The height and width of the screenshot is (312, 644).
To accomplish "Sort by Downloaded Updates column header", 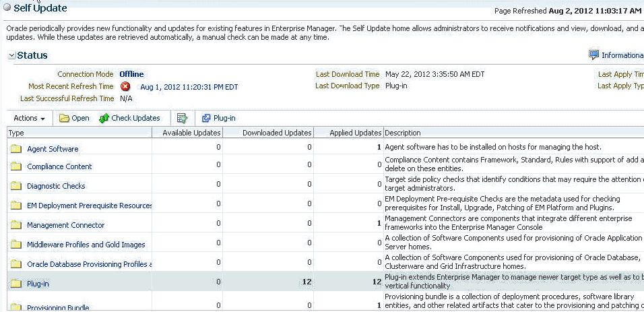I will pos(268,133).
